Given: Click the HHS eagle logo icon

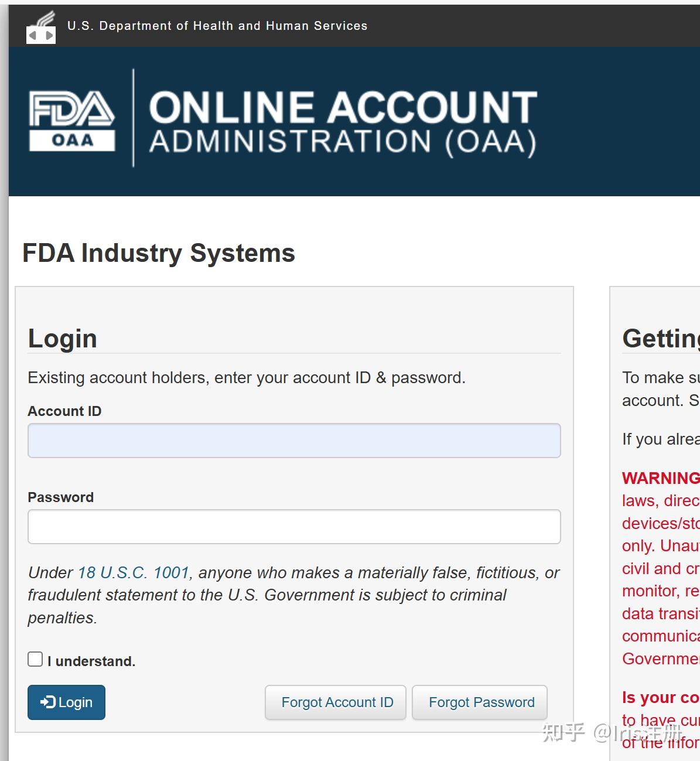Looking at the screenshot, I should click(x=41, y=28).
